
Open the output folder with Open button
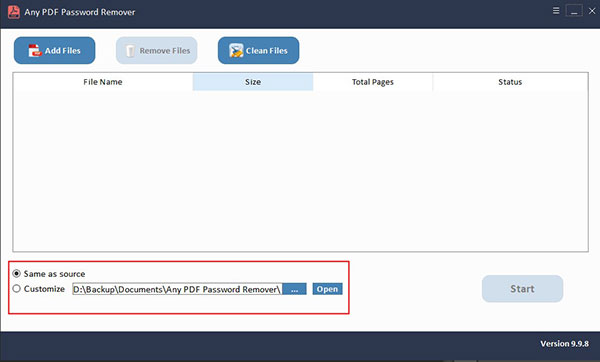(x=327, y=289)
